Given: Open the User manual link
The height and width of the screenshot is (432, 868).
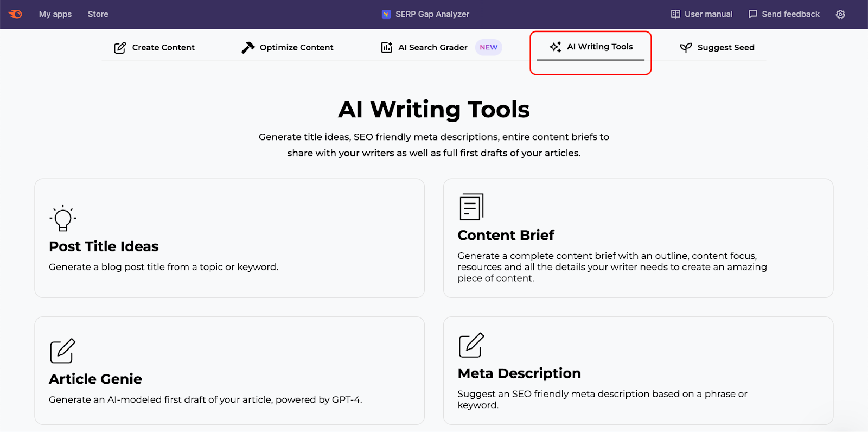Looking at the screenshot, I should [709, 14].
